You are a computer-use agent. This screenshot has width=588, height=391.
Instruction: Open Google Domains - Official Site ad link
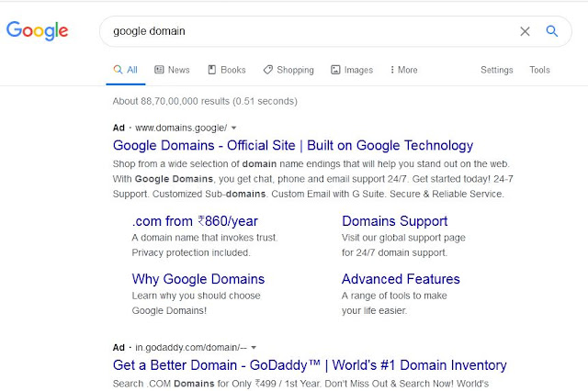tap(293, 145)
